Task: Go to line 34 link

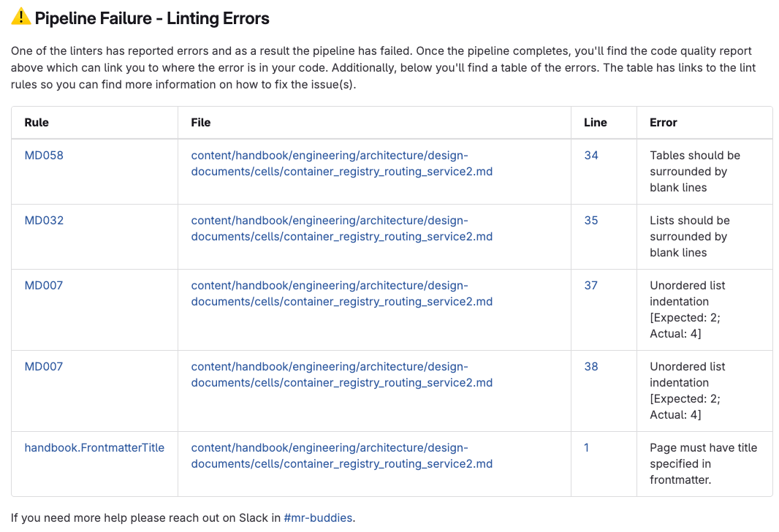Action: click(590, 156)
